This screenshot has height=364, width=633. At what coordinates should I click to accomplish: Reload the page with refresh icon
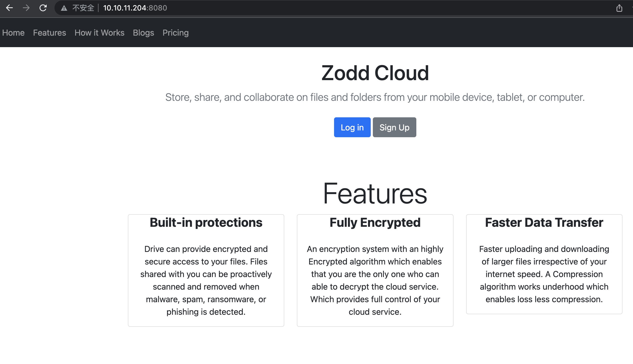pos(43,8)
